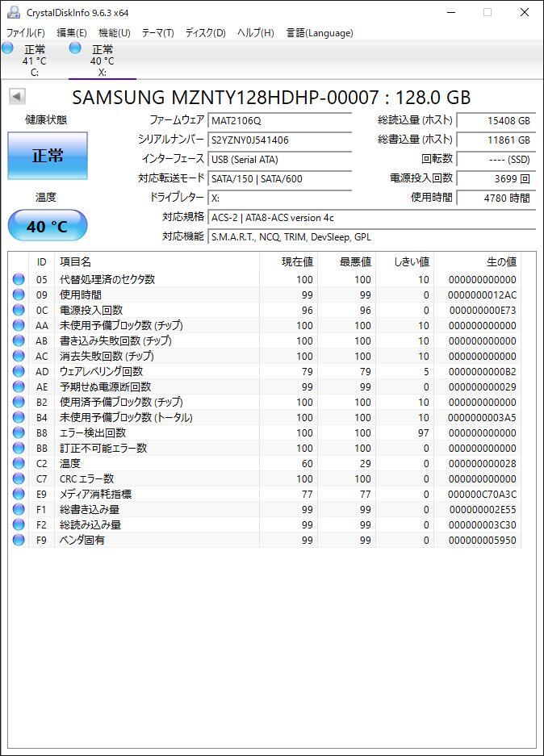Switch to the X: 40 °C disk tab
Screen dimensions: 544x756
[103, 61]
